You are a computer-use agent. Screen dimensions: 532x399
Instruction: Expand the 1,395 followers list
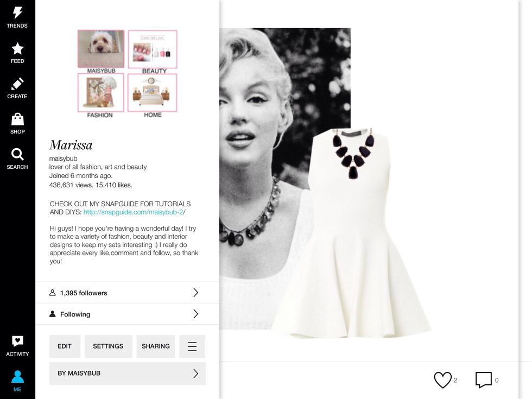(x=127, y=293)
